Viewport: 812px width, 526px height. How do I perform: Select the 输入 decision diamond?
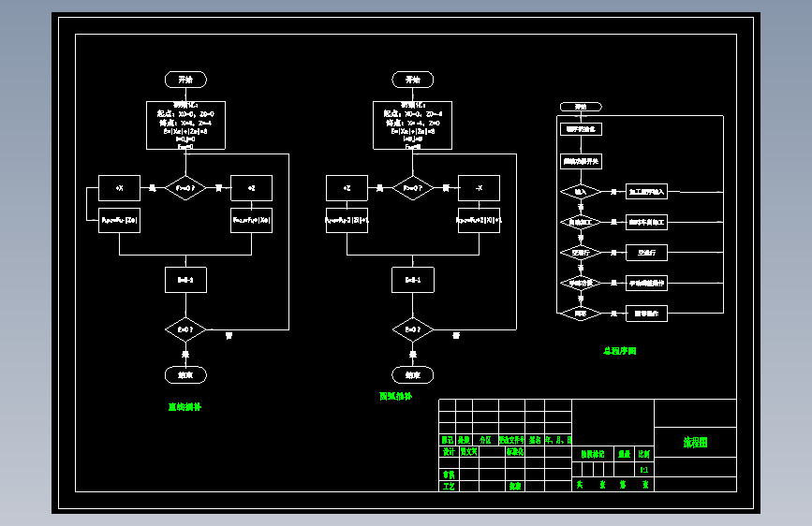point(581,192)
